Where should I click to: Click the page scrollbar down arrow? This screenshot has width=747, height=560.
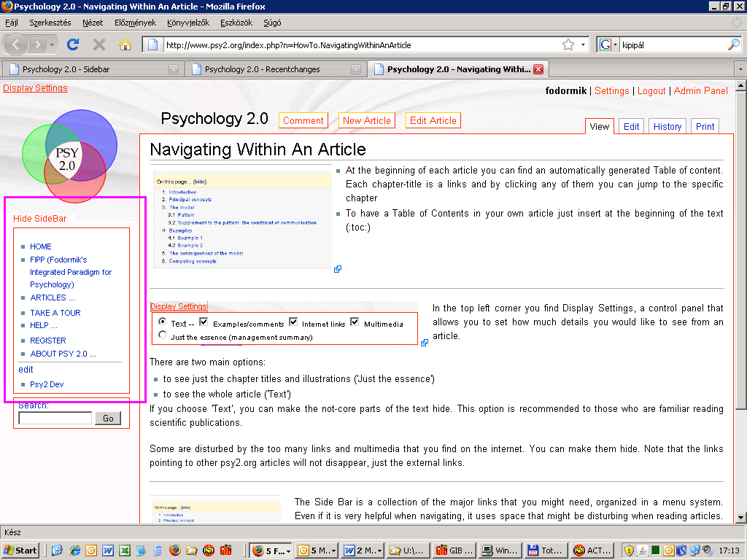[740, 517]
